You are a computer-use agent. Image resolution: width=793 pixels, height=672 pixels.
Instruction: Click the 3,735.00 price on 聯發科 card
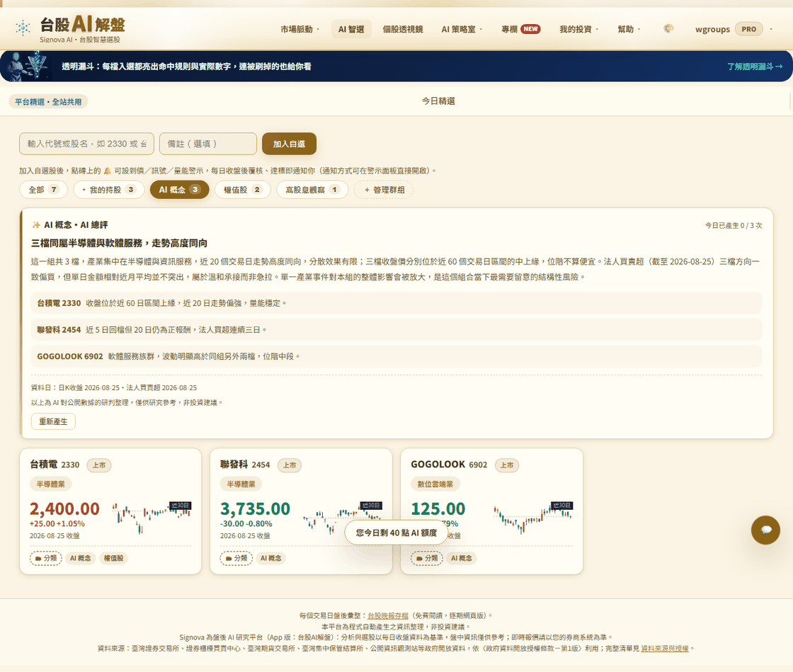coord(255,508)
